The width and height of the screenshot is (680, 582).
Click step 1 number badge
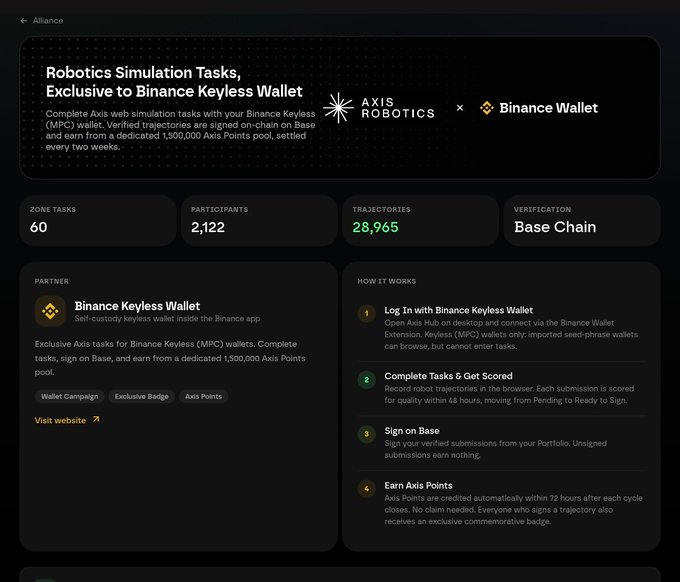(x=366, y=314)
